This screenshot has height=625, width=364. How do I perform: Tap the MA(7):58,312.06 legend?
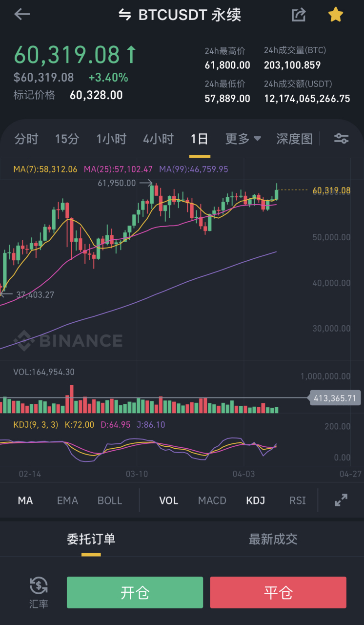[x=45, y=169]
